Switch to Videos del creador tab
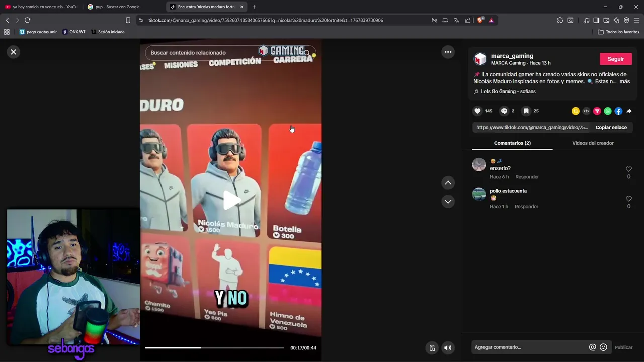This screenshot has height=362, width=644. click(x=593, y=143)
